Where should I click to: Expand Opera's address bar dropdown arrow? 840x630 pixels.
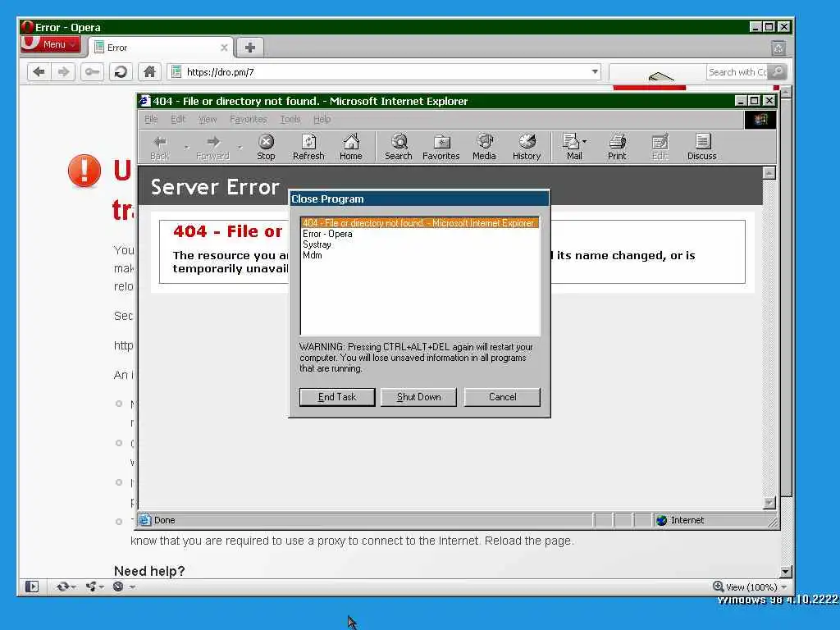pos(595,72)
